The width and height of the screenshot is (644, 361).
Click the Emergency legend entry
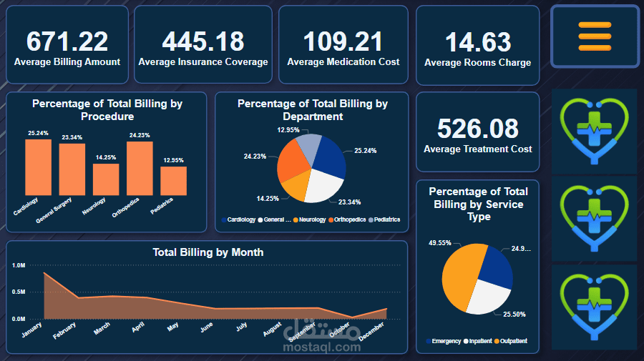[x=444, y=341]
